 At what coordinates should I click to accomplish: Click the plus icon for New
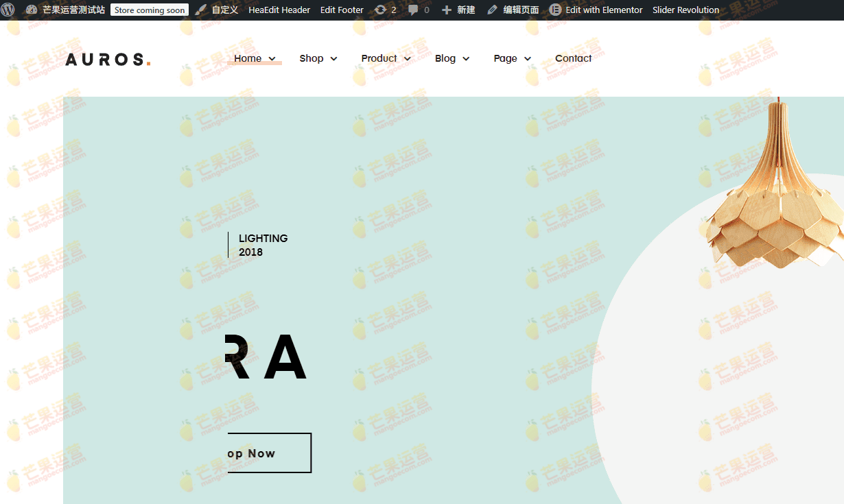pos(447,10)
